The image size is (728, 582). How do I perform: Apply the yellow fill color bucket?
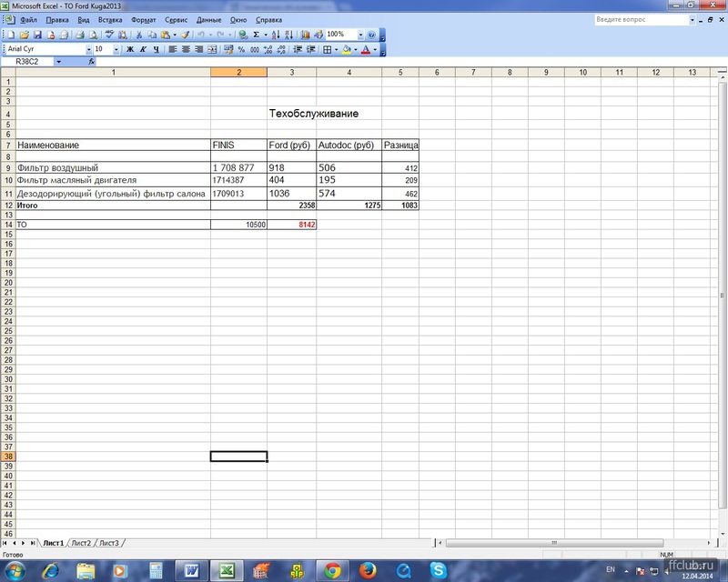(x=347, y=49)
